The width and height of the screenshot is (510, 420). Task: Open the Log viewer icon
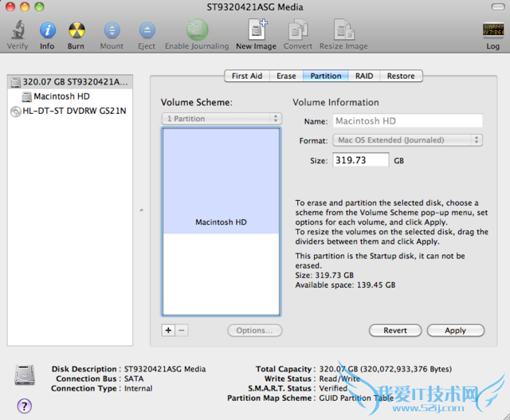[492, 31]
